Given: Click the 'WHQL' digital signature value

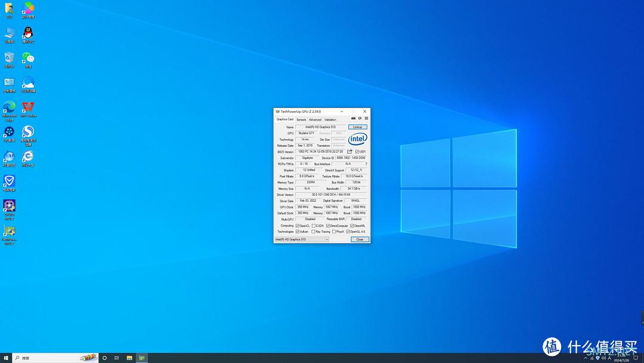Looking at the screenshot, I should coord(355,201).
